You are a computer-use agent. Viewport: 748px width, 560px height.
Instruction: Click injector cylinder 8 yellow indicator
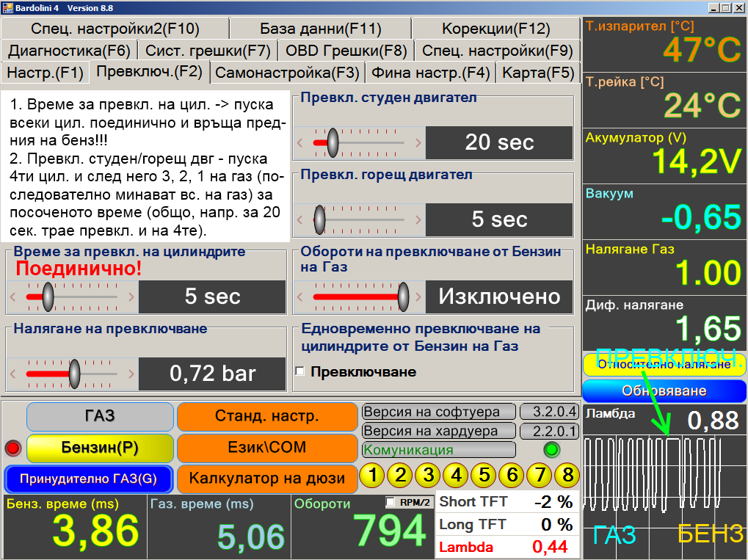pyautogui.click(x=567, y=476)
